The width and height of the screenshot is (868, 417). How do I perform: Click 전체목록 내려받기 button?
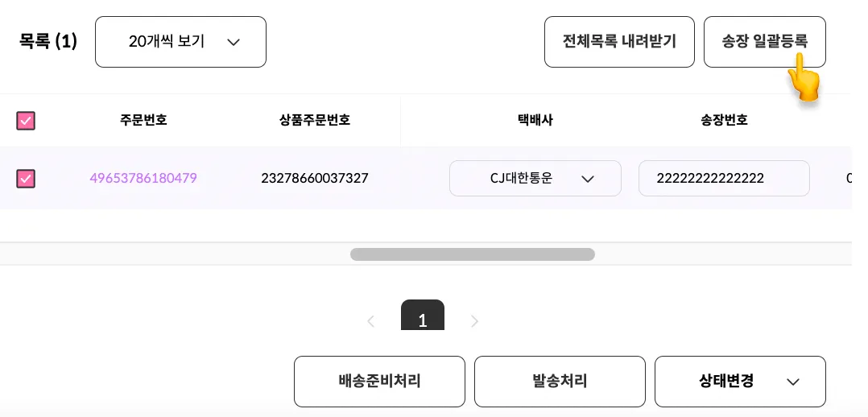click(x=619, y=42)
